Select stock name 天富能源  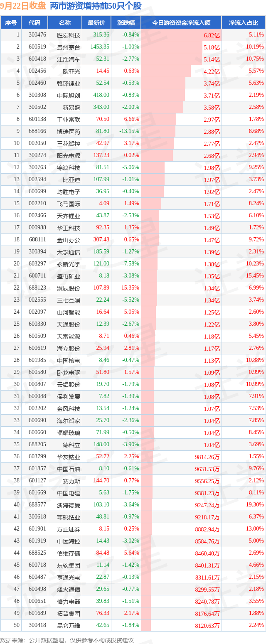point(68,336)
